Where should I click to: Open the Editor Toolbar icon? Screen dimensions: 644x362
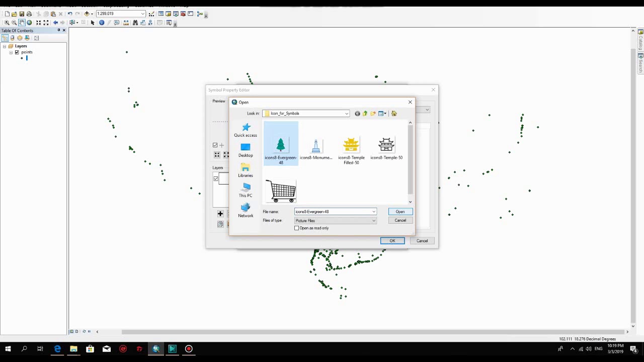(x=151, y=14)
